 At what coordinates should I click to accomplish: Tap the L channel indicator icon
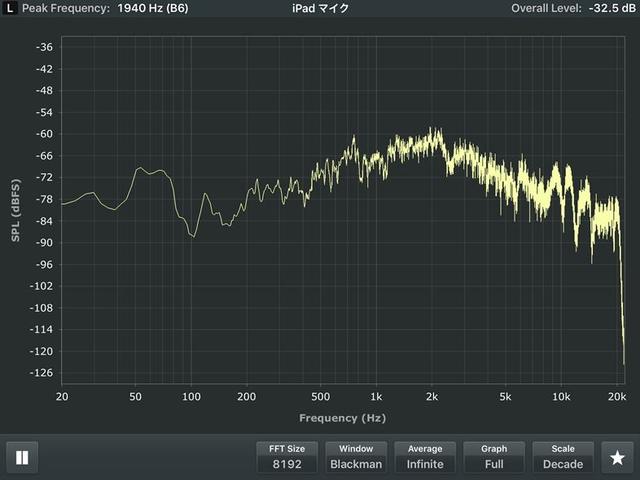pyautogui.click(x=10, y=8)
